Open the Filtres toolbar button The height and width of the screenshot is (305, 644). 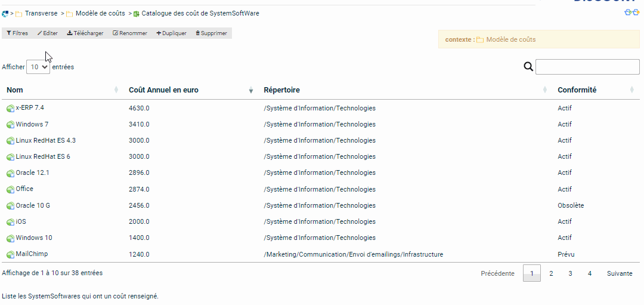17,33
